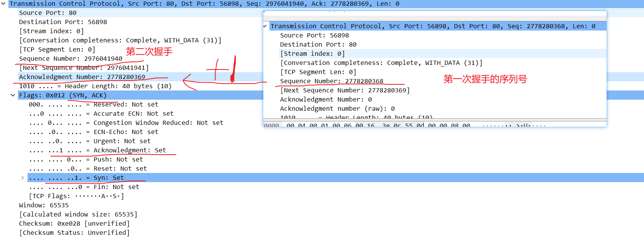Click Sequence Number: 2976041940 field
This screenshot has height=239, width=644.
pyautogui.click(x=71, y=59)
